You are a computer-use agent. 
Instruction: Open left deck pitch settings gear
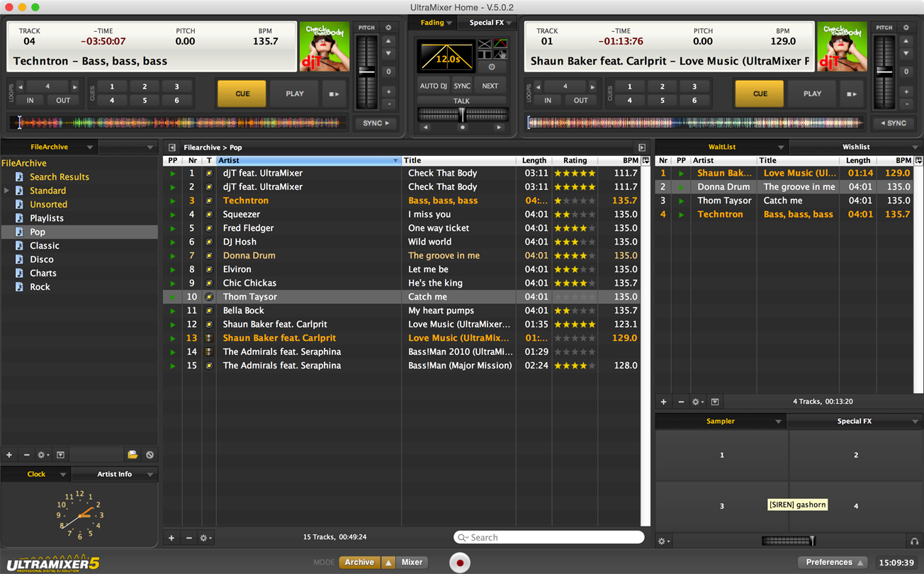tap(388, 28)
